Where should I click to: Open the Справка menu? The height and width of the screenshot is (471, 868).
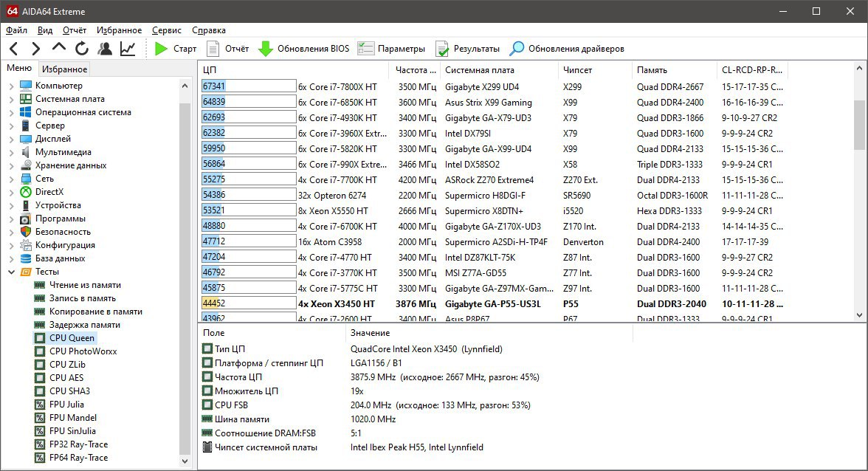209,30
